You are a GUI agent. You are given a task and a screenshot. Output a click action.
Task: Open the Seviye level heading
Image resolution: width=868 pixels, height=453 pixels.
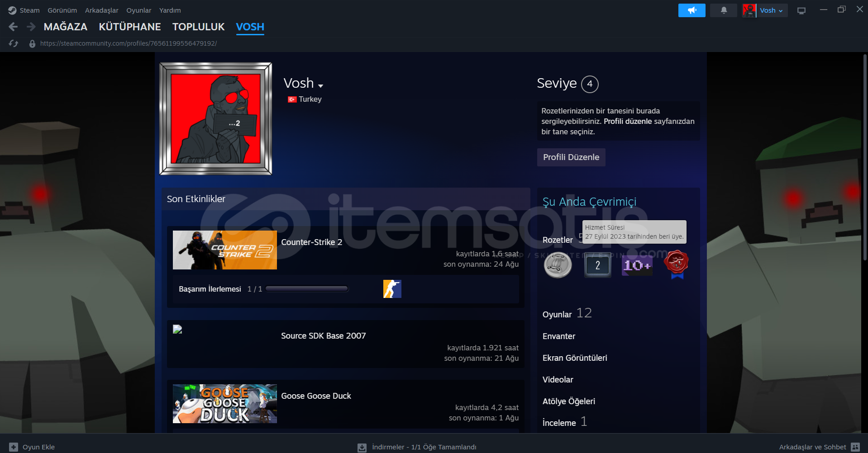click(x=557, y=83)
